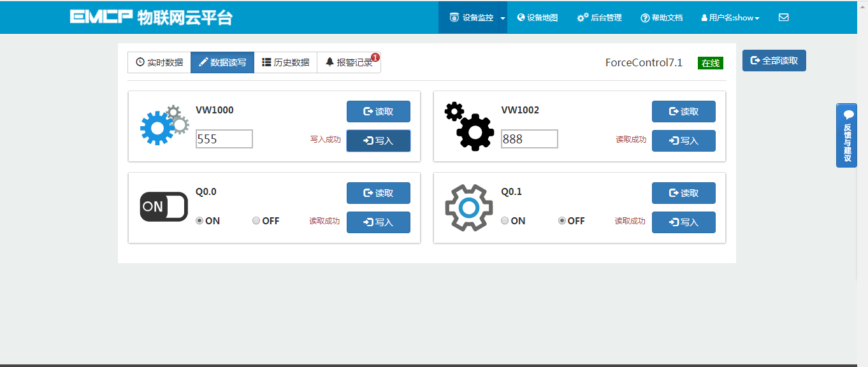
Task: Switch to the 历史数据 tab
Action: [x=286, y=62]
